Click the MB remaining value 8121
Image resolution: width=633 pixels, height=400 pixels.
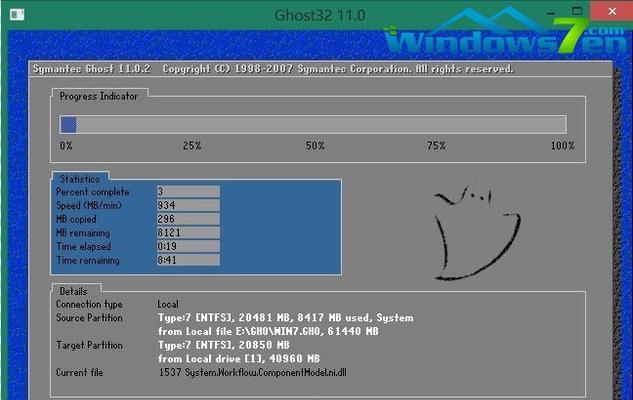click(188, 233)
